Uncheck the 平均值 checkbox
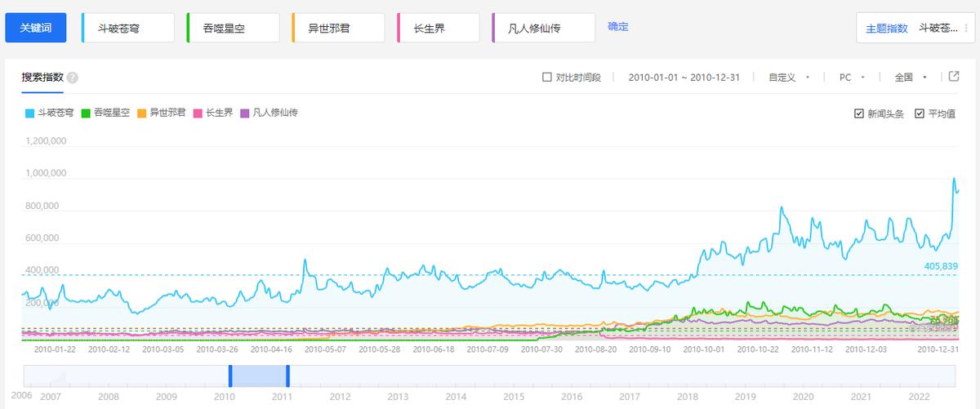This screenshot has height=409, width=980. pos(920,113)
